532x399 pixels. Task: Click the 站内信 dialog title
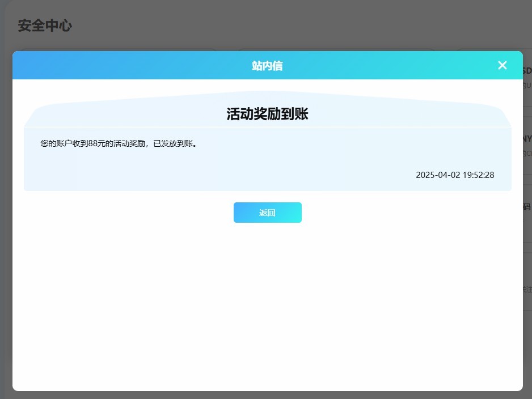[x=267, y=66]
